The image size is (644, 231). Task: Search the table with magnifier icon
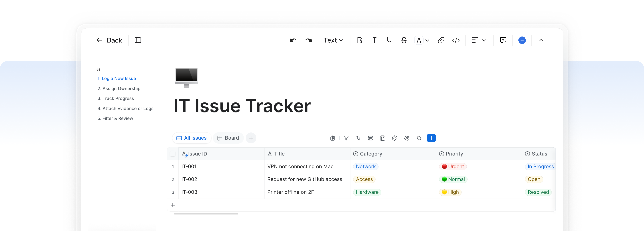tap(419, 138)
